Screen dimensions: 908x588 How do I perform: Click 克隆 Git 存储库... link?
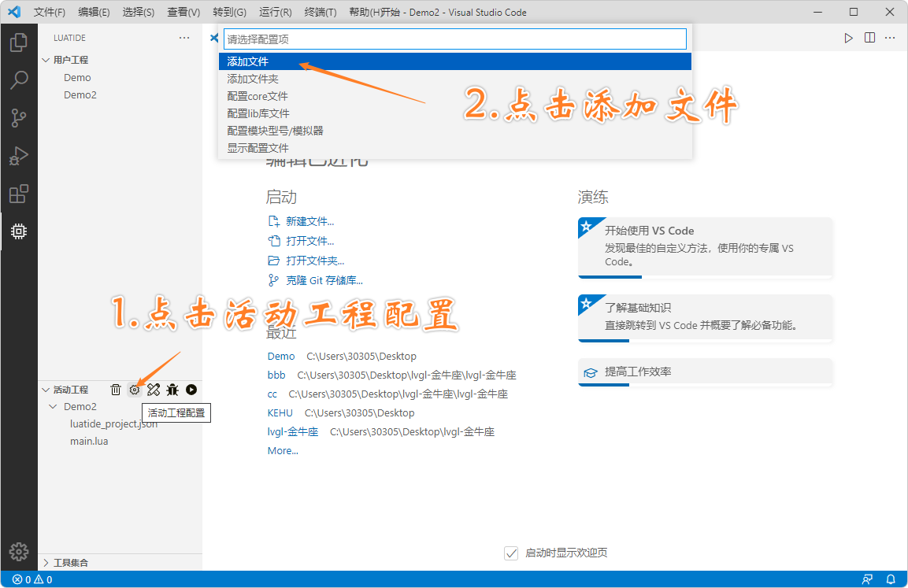coord(324,281)
